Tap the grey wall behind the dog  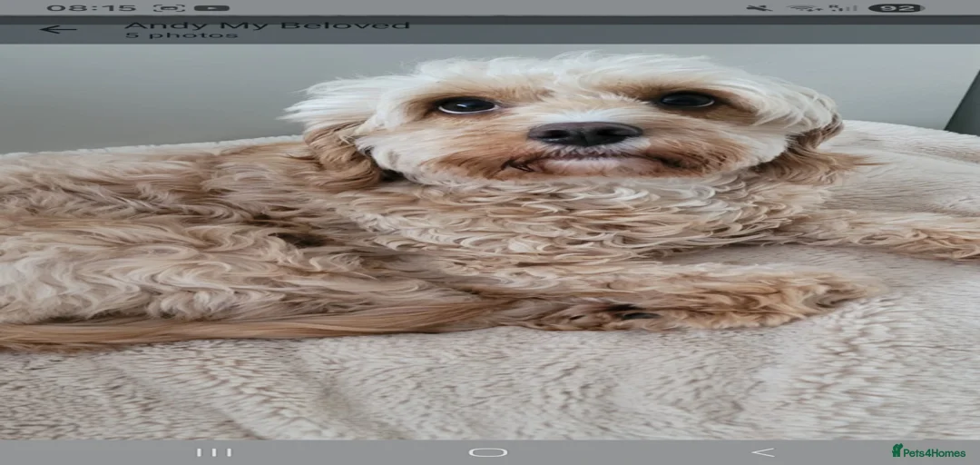[x=150, y=94]
